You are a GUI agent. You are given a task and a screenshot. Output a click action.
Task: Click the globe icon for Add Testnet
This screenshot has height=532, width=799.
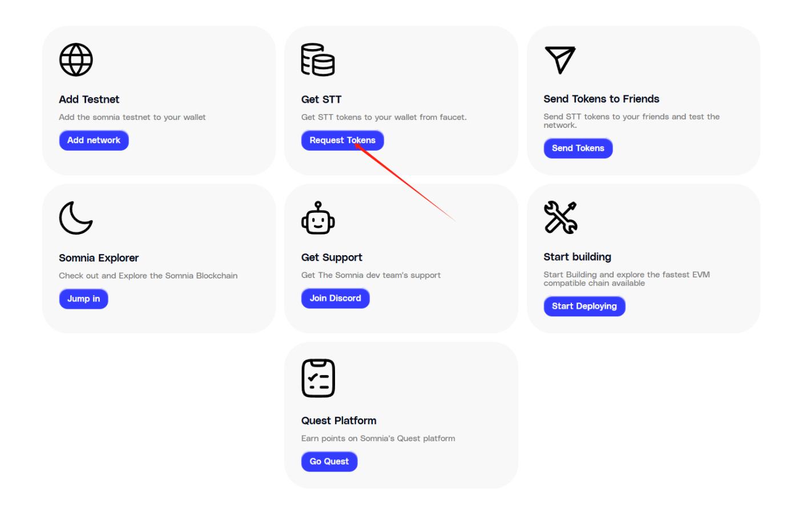(76, 60)
